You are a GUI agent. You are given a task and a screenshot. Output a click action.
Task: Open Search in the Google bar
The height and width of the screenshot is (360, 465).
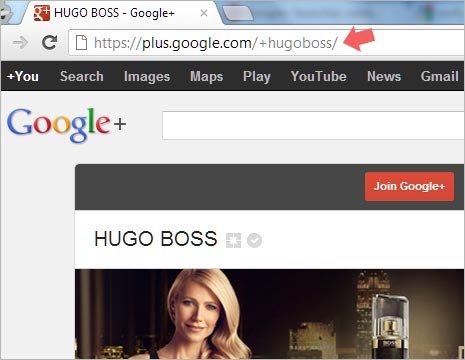tap(82, 76)
